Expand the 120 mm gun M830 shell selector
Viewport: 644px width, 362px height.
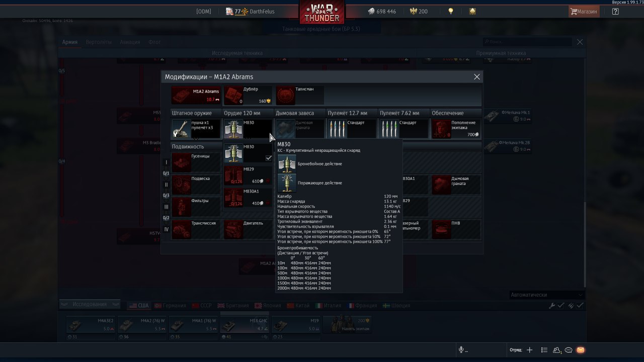[248, 129]
